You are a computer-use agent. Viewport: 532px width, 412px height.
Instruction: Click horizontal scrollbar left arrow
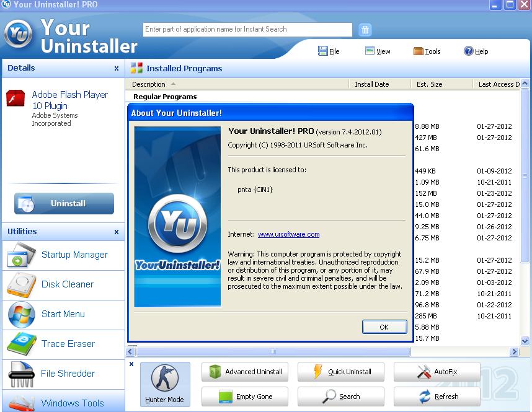[x=131, y=352]
